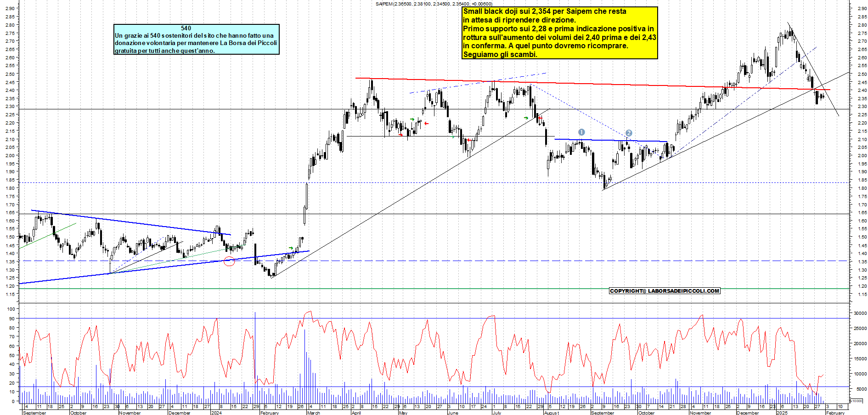This screenshot has height=415, width=868.
Task: Click the line 'donazione volontaria per mantenere La Borsa dei Piccoli'
Action: point(196,43)
